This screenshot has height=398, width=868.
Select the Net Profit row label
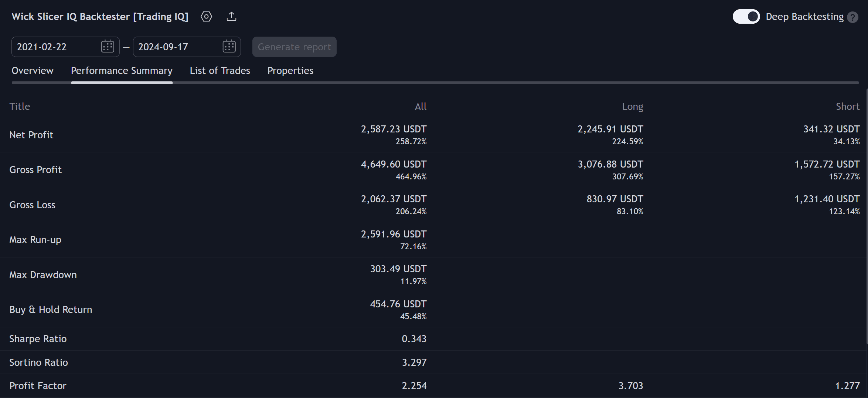(31, 135)
